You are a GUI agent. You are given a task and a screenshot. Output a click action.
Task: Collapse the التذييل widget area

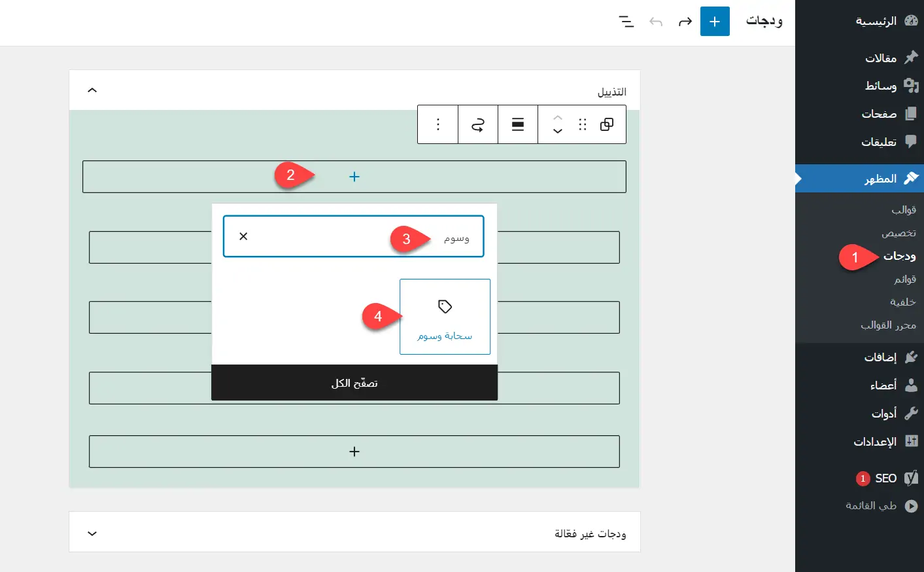[92, 90]
